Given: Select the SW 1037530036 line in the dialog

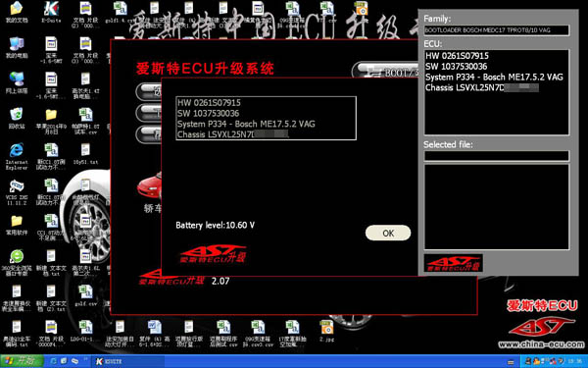Looking at the screenshot, I should click(x=208, y=113).
